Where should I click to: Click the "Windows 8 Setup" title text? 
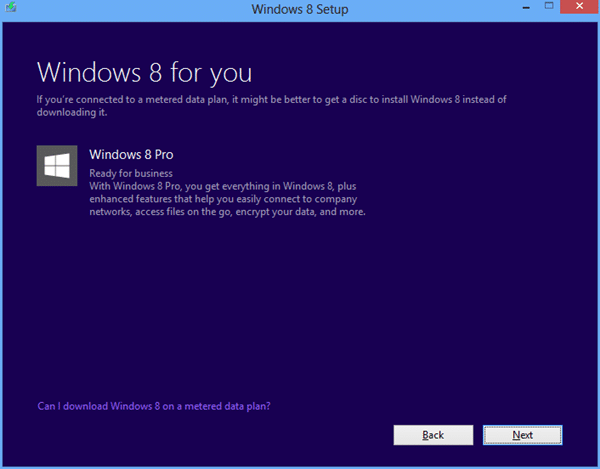300,9
